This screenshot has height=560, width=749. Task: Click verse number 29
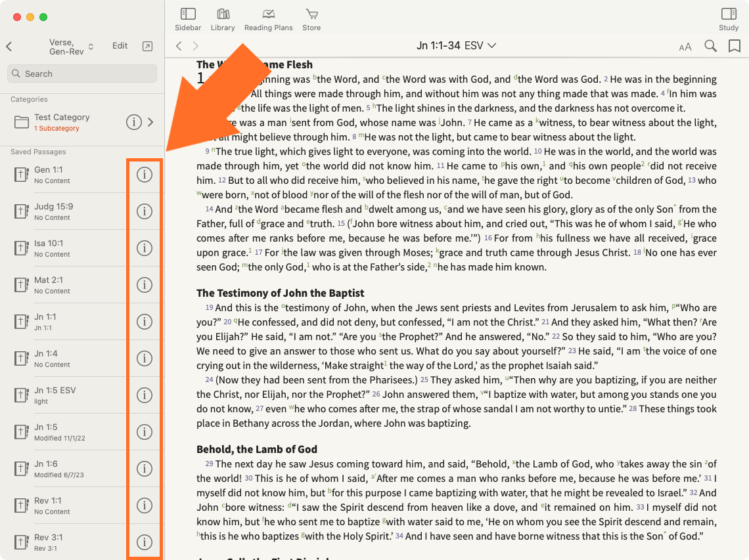coord(209,463)
